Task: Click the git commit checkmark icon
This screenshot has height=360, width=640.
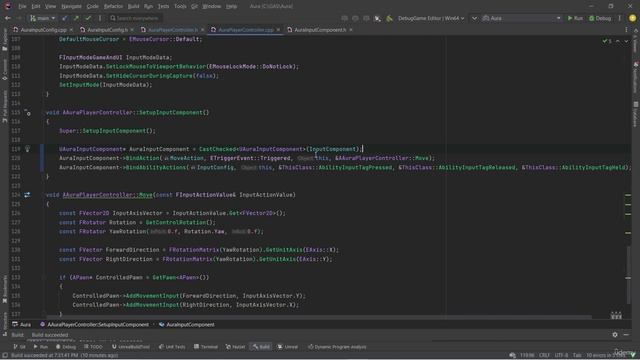Action: [88, 18]
